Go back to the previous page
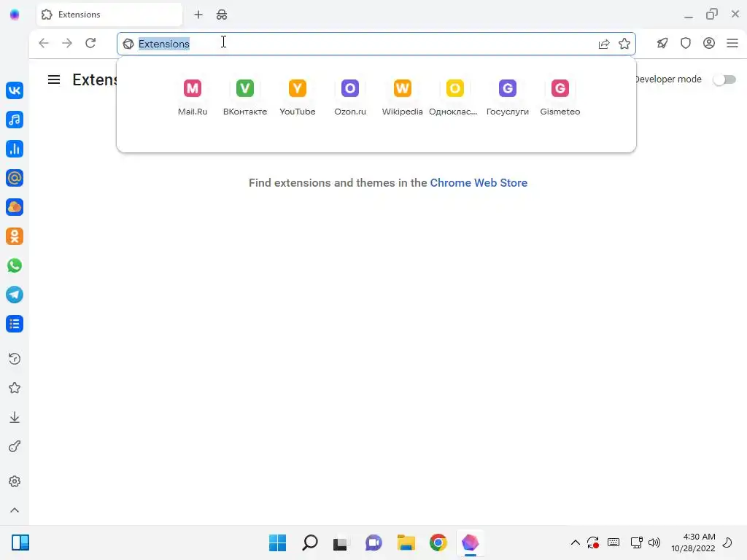The height and width of the screenshot is (560, 747). [44, 43]
